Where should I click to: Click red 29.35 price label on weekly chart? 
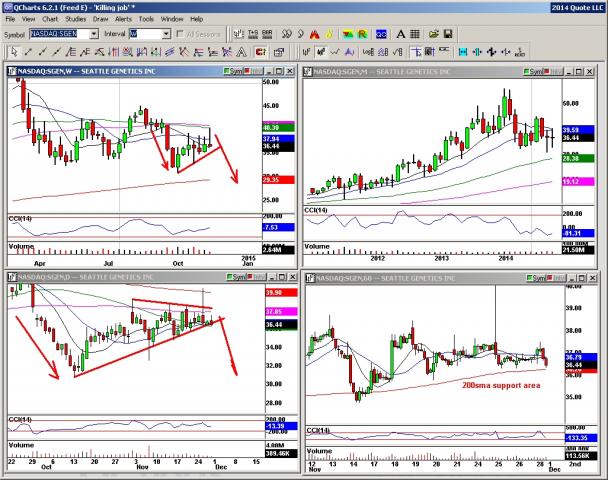tap(278, 180)
